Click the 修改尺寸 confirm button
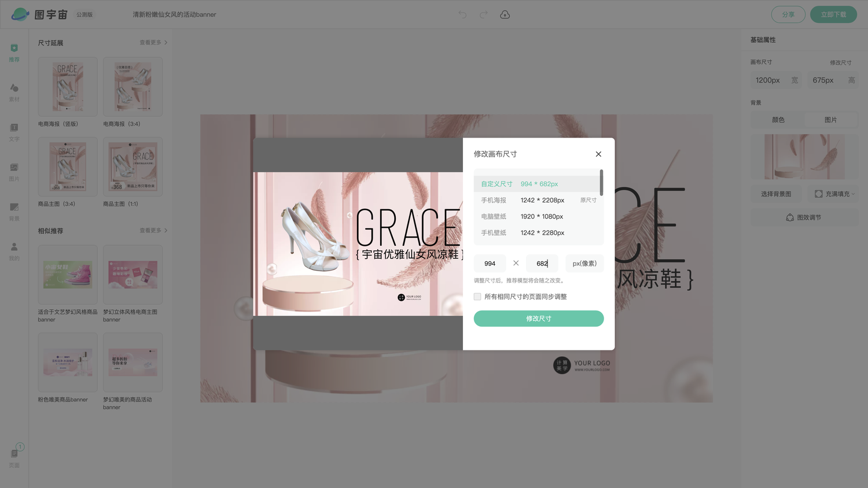Image resolution: width=868 pixels, height=488 pixels. [539, 319]
